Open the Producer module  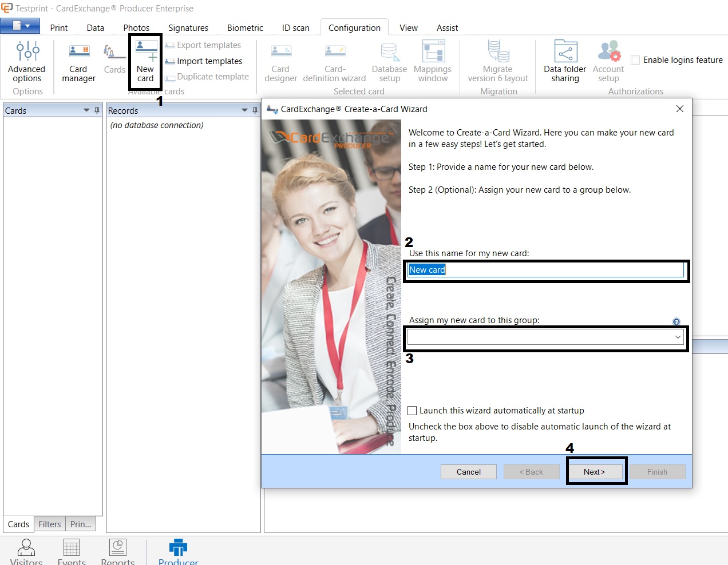pos(178,552)
